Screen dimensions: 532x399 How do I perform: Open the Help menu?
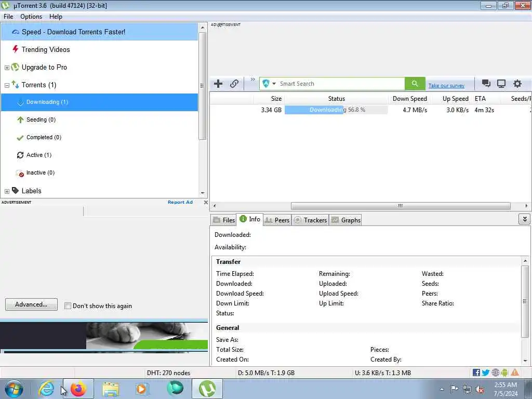tap(56, 16)
